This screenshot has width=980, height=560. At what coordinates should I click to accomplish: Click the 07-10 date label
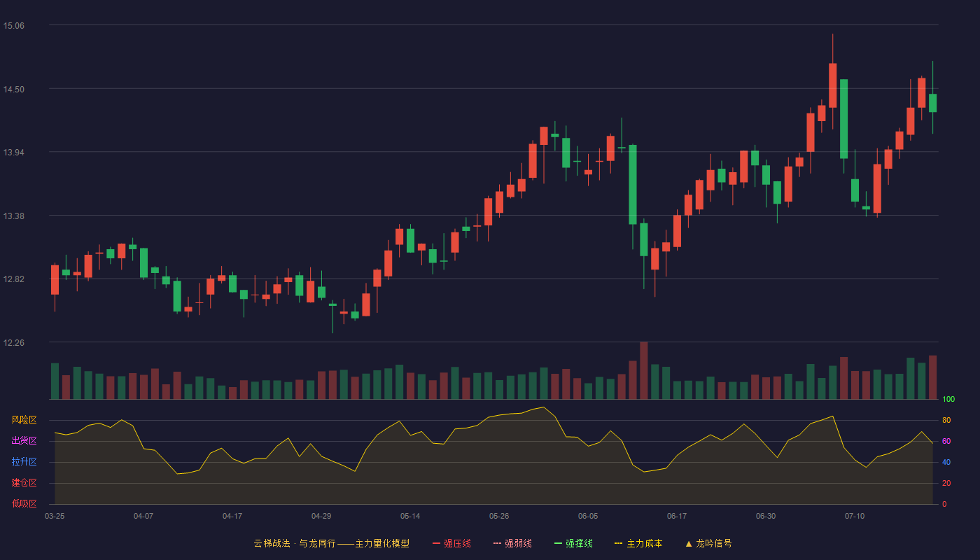855,516
